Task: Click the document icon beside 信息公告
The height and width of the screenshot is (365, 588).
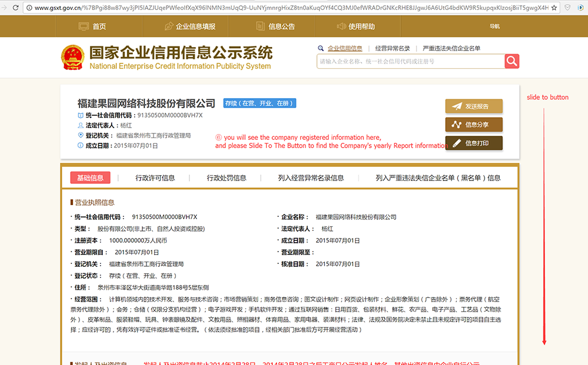Action: point(260,26)
